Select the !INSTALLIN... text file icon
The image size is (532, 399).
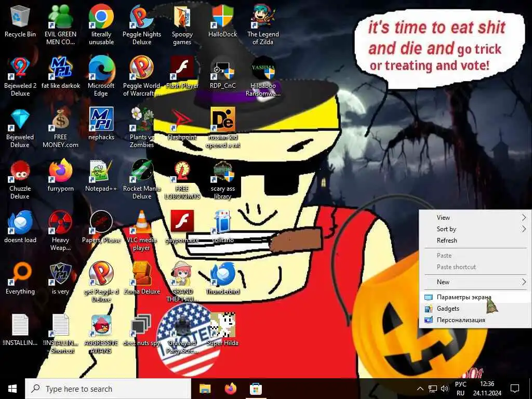click(x=20, y=325)
